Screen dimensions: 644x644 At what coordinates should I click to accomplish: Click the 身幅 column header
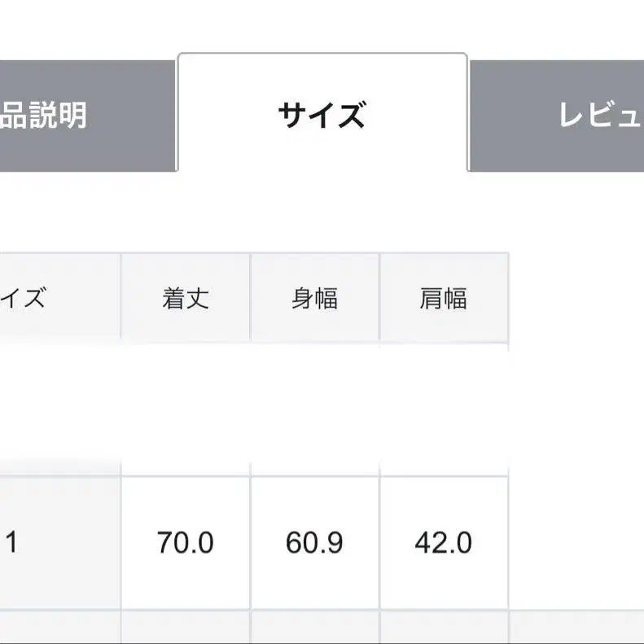click(314, 298)
